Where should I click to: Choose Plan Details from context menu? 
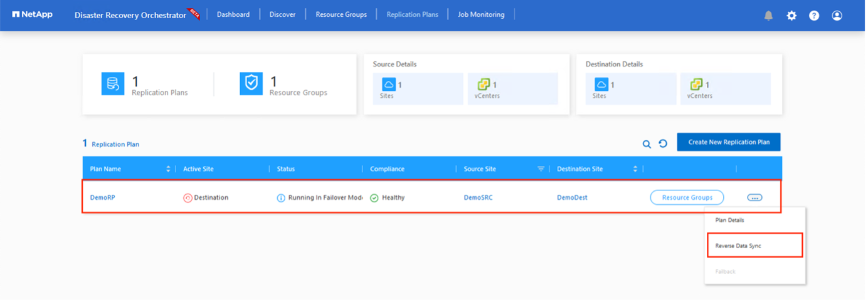coord(729,220)
